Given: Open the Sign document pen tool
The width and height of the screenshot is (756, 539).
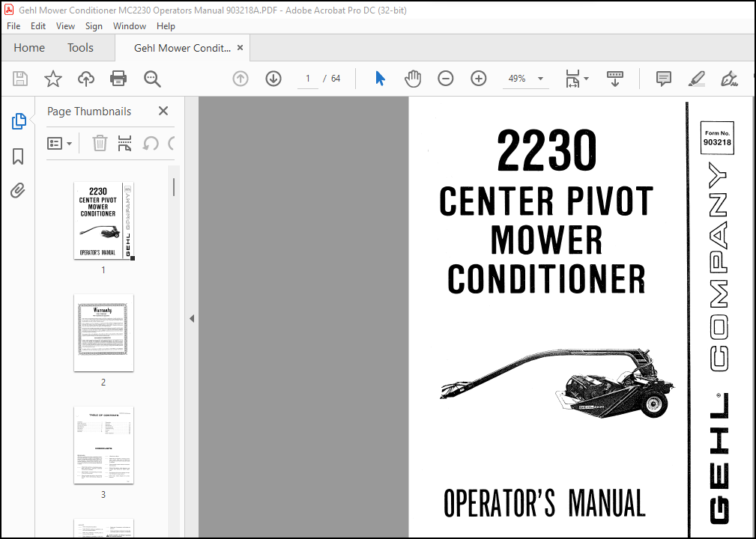Looking at the screenshot, I should click(x=728, y=79).
